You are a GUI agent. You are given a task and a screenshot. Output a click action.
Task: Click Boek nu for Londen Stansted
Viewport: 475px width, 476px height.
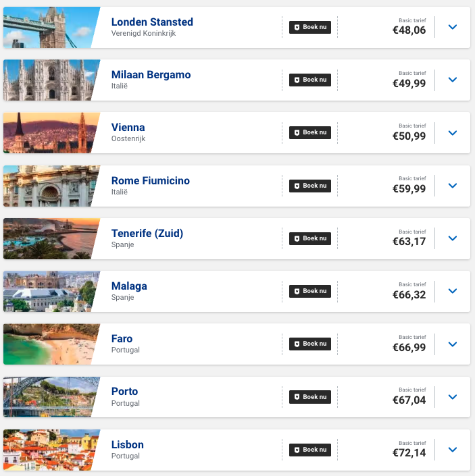(x=310, y=27)
